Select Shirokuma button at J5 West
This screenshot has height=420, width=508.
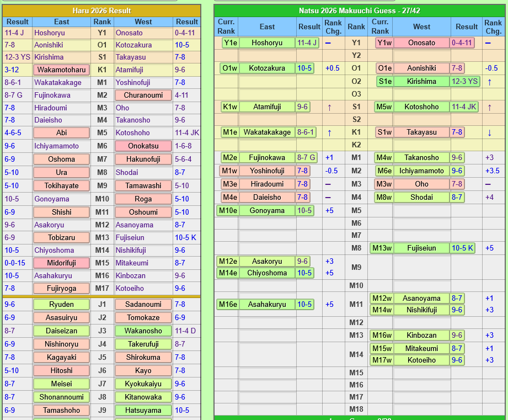click(x=143, y=358)
